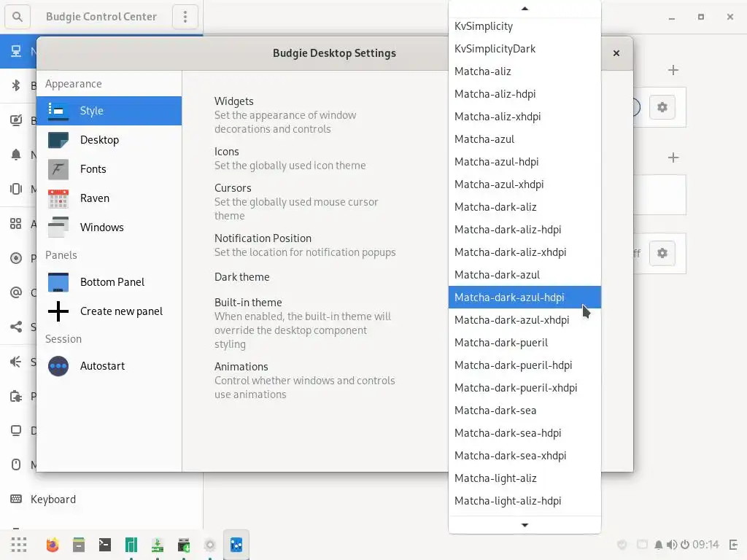Open the Raven settings section
Screen dimensions: 747x560
coord(109,198)
